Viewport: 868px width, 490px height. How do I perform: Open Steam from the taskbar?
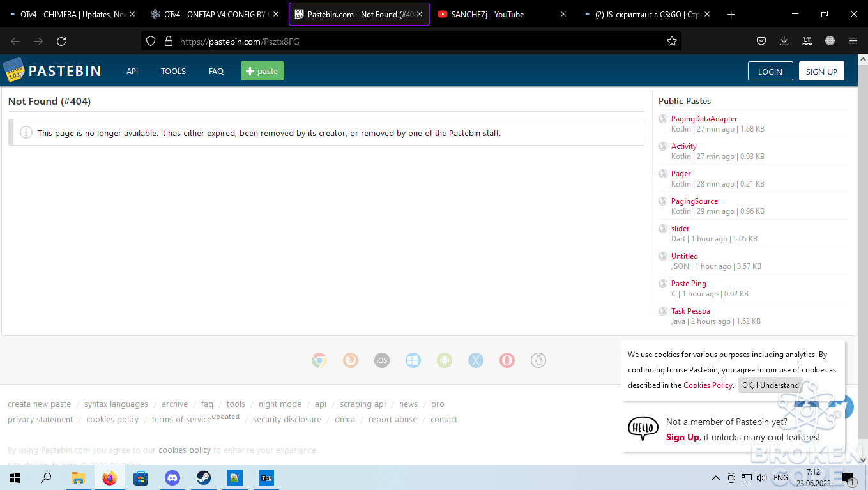204,478
